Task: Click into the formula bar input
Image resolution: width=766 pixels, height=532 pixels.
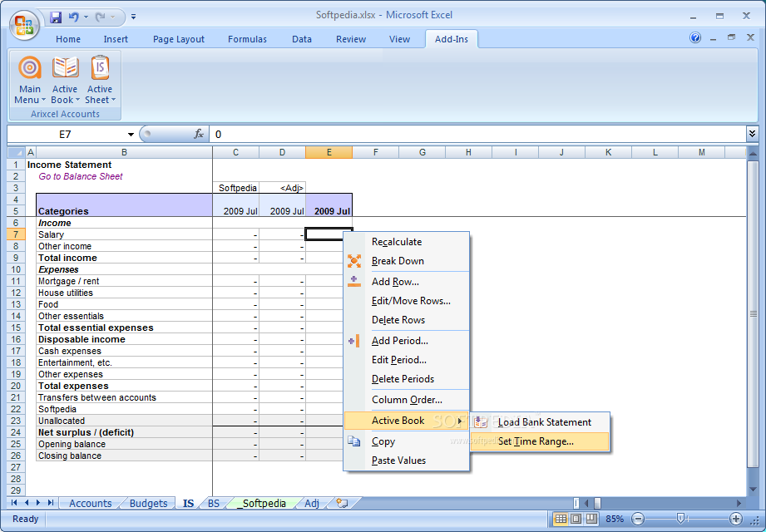Action: pos(477,134)
